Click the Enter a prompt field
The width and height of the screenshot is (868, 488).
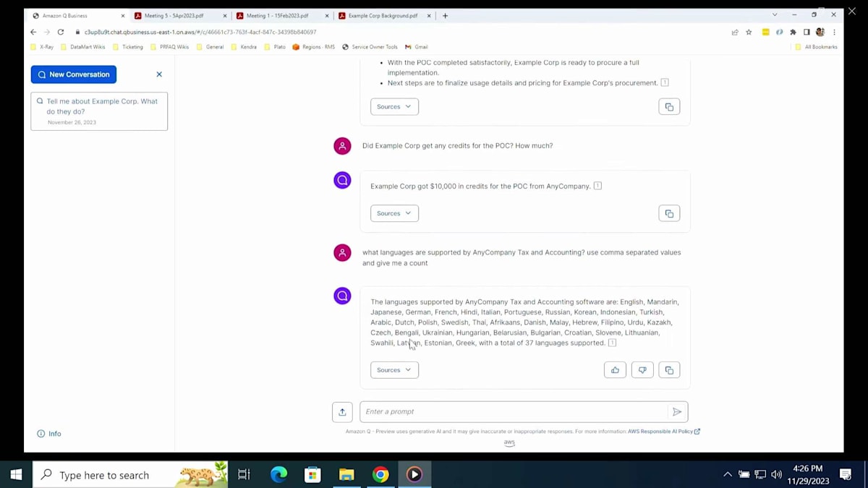(x=514, y=412)
